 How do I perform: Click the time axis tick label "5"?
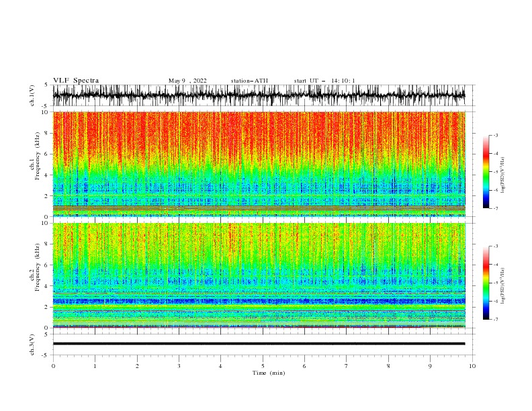263,366
